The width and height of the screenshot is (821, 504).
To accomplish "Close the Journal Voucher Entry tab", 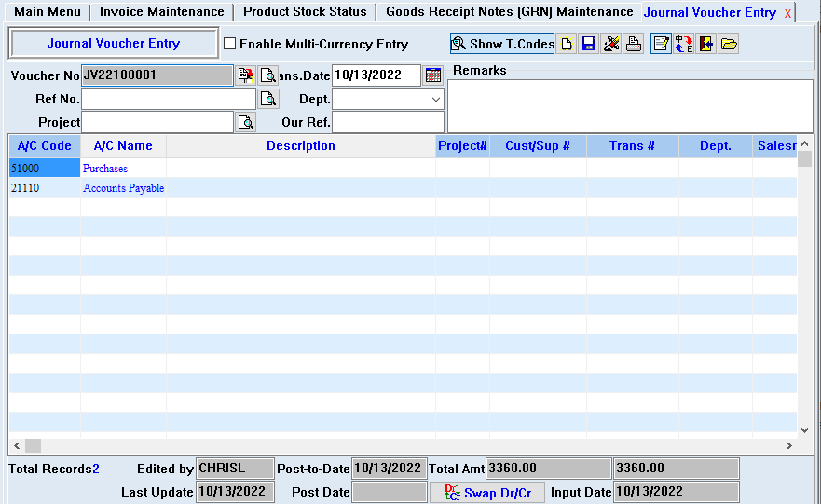I will 787,13.
